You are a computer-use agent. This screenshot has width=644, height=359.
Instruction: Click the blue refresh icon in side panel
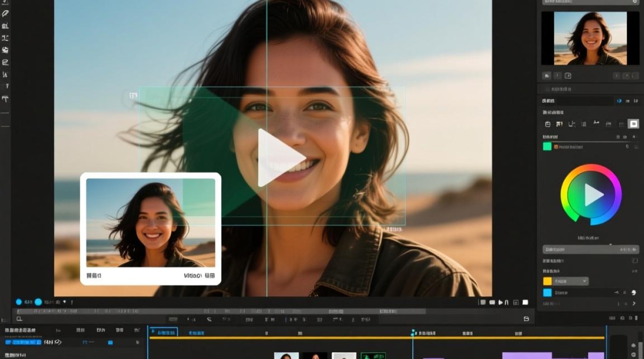(619, 101)
